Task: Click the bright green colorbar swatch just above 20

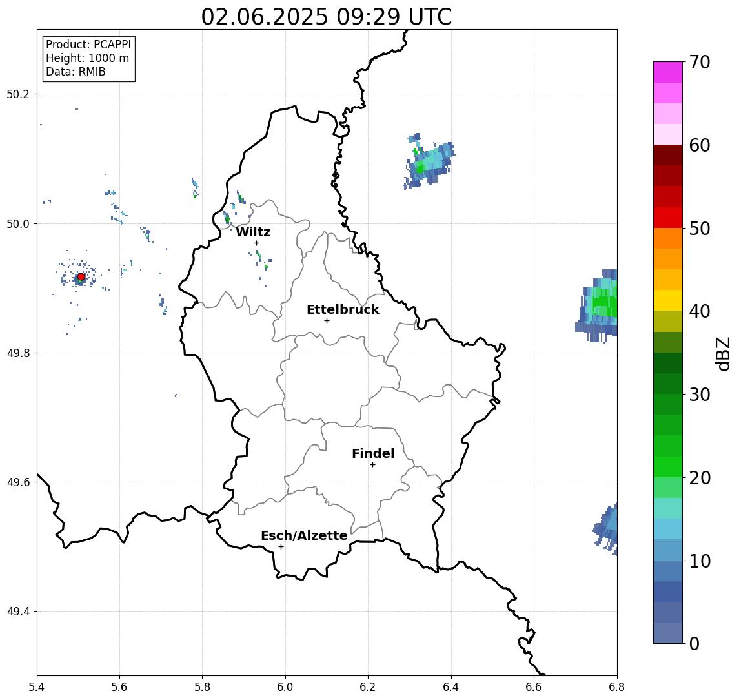Action: click(668, 466)
